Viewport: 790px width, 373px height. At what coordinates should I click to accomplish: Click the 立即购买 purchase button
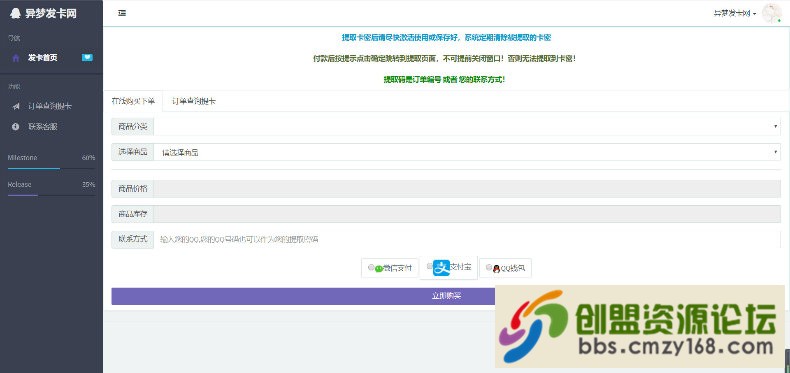point(446,296)
